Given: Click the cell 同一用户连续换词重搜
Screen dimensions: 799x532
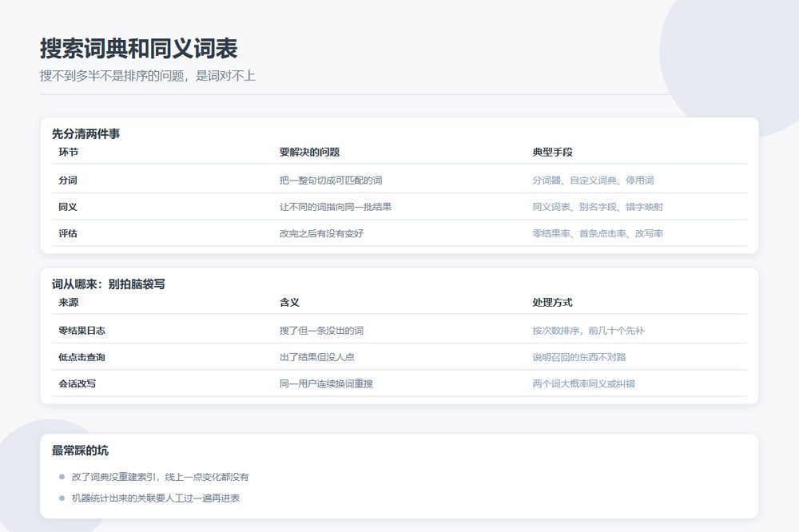Looking at the screenshot, I should 326,383.
